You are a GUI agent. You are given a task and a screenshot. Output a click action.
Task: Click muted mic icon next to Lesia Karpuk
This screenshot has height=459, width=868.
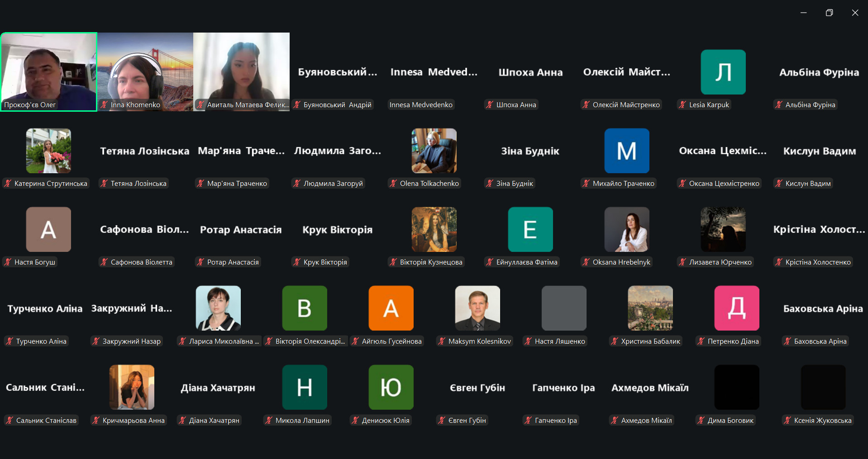(682, 105)
